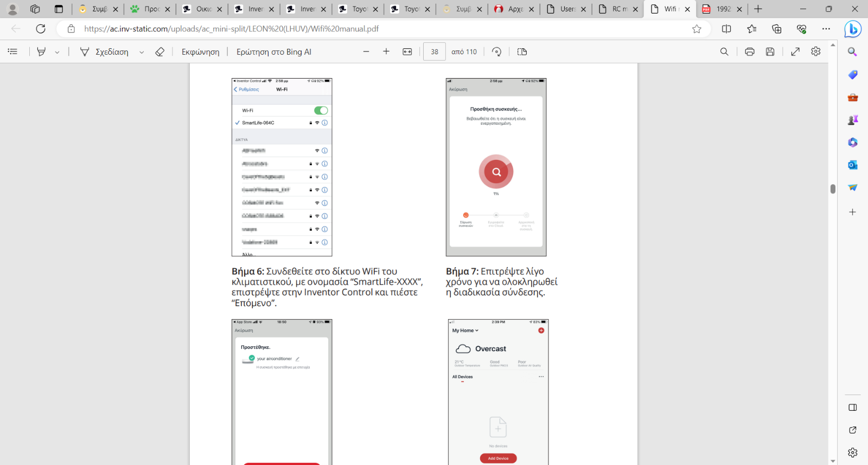Click the "Βήμα 6:" heading text
This screenshot has height=465, width=868.
(247, 272)
